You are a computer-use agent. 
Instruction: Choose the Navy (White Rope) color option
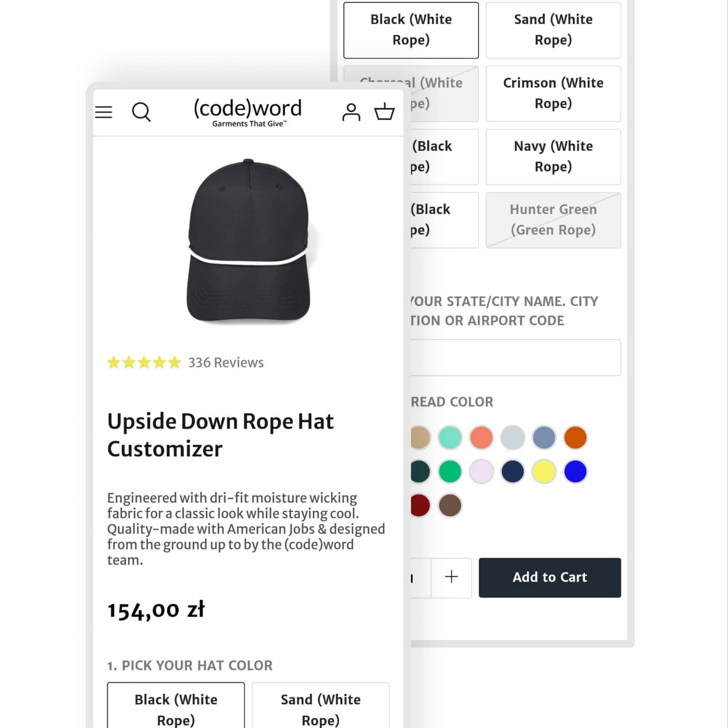(553, 156)
